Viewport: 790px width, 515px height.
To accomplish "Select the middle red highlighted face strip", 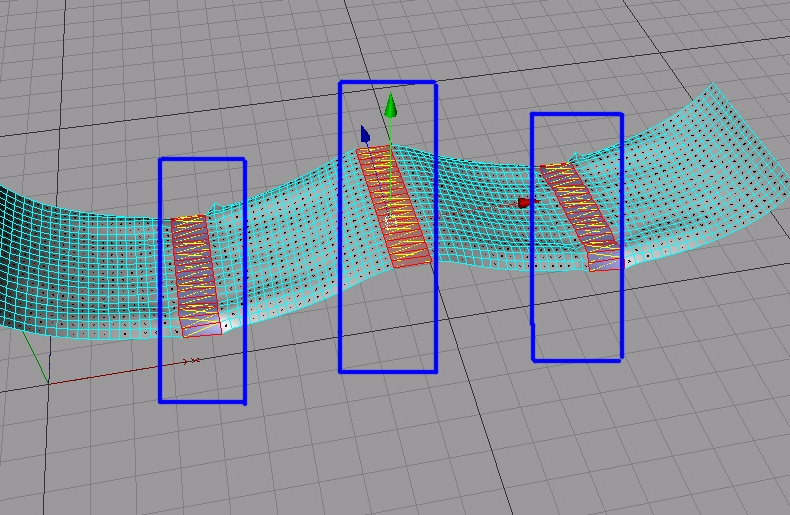I will 393,206.
